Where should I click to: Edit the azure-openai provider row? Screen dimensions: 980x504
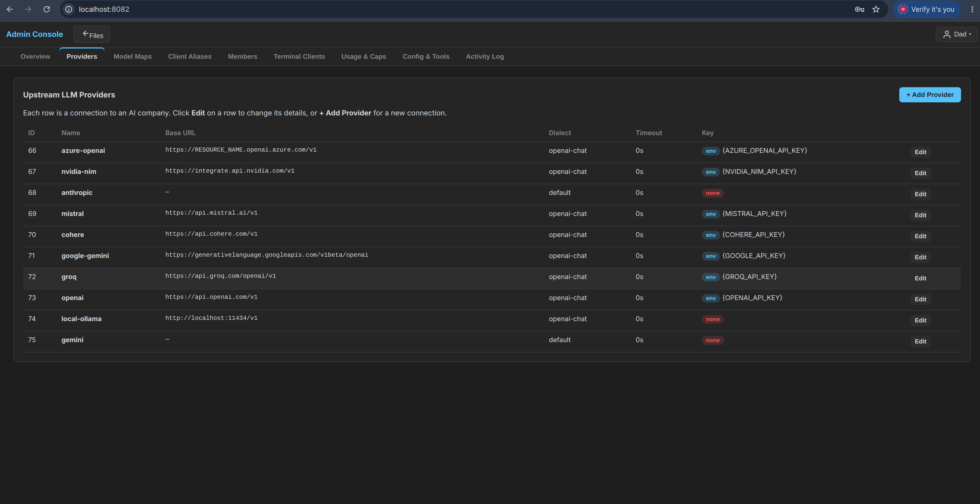(x=920, y=152)
